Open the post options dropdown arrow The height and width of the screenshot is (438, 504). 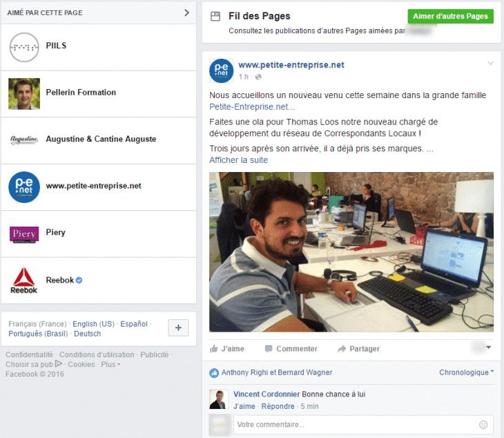pos(490,64)
